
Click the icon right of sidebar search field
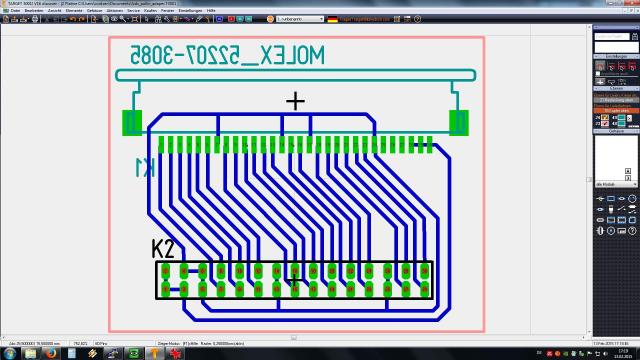pyautogui.click(x=635, y=37)
